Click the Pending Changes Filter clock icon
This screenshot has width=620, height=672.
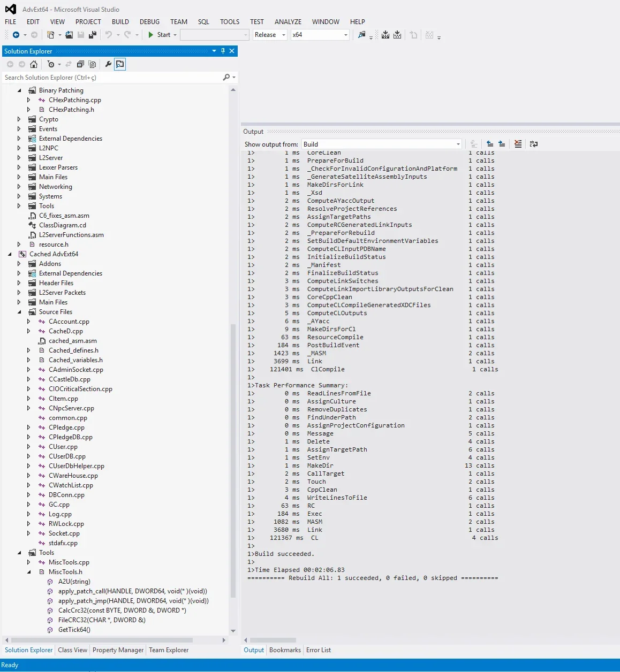coord(51,64)
